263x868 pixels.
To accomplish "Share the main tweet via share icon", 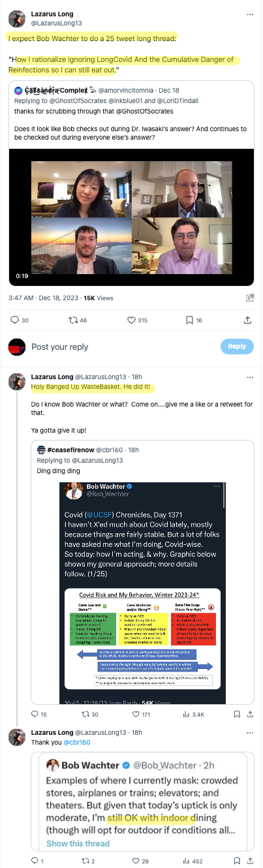I will [247, 320].
